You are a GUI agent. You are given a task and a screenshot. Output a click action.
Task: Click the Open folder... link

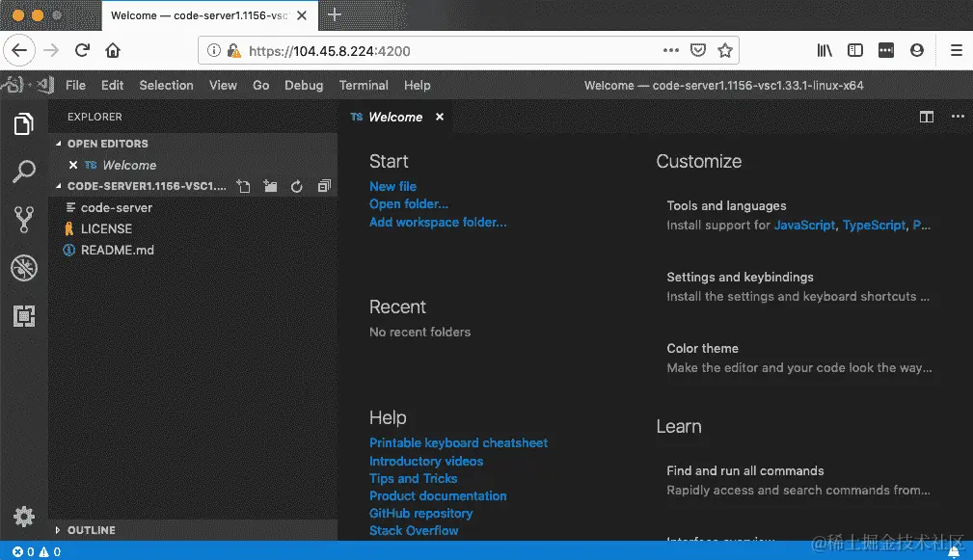(409, 204)
